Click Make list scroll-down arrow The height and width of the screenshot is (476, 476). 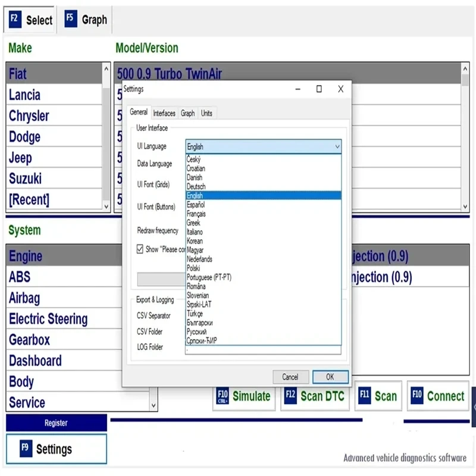coord(107,206)
